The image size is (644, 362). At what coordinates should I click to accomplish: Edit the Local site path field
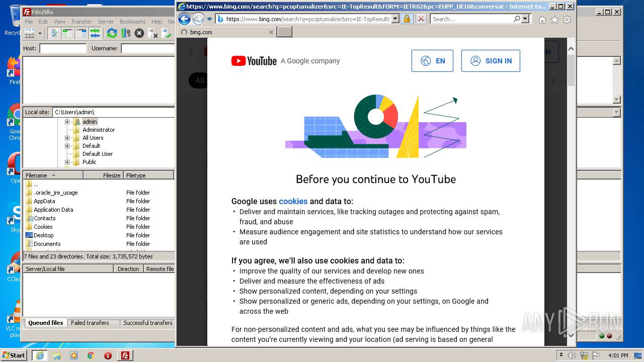[113, 112]
